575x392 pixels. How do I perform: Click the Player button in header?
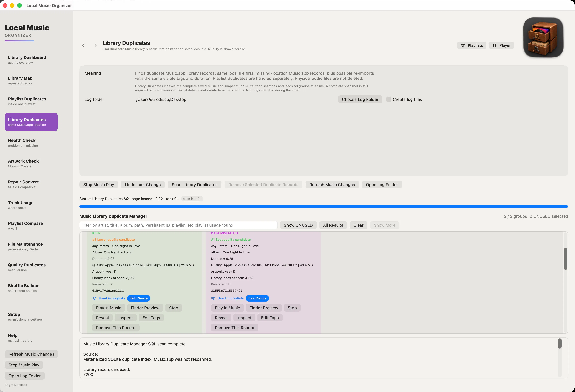(501, 45)
